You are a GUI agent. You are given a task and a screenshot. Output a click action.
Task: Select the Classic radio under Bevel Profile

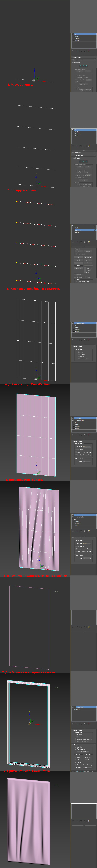click(77, 735)
